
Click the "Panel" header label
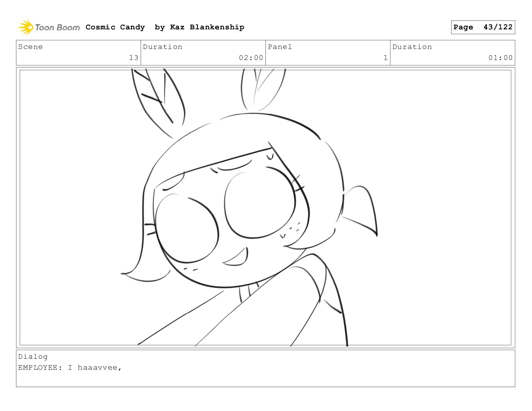point(280,47)
